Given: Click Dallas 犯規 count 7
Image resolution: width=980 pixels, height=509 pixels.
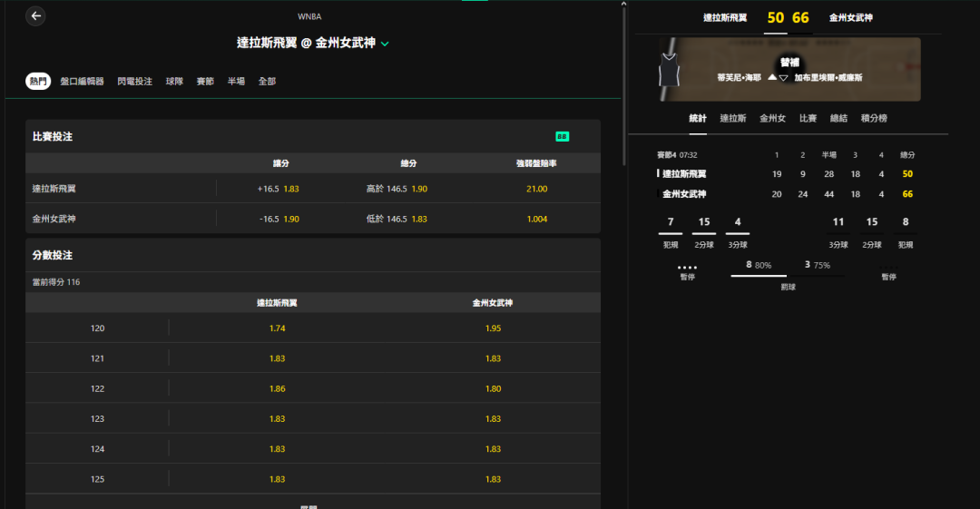Looking at the screenshot, I should point(671,222).
